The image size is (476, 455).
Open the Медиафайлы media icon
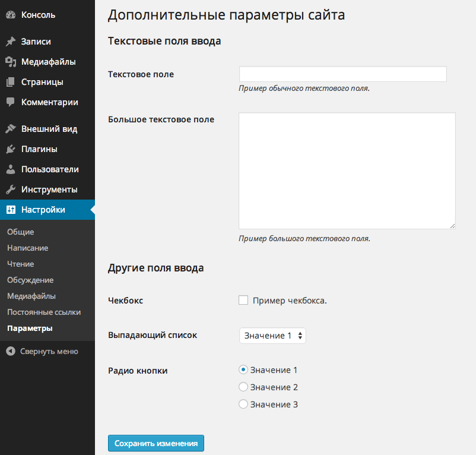click(11, 62)
